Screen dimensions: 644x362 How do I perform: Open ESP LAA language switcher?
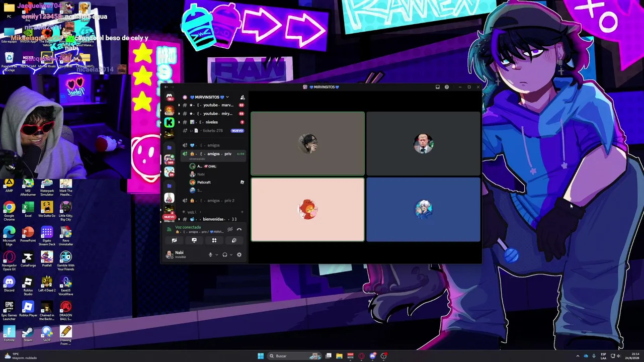point(603,356)
